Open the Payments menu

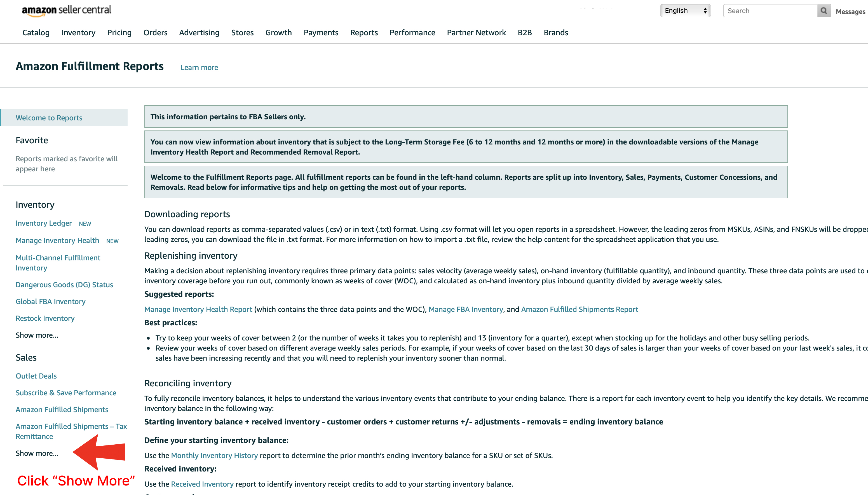tap(321, 33)
